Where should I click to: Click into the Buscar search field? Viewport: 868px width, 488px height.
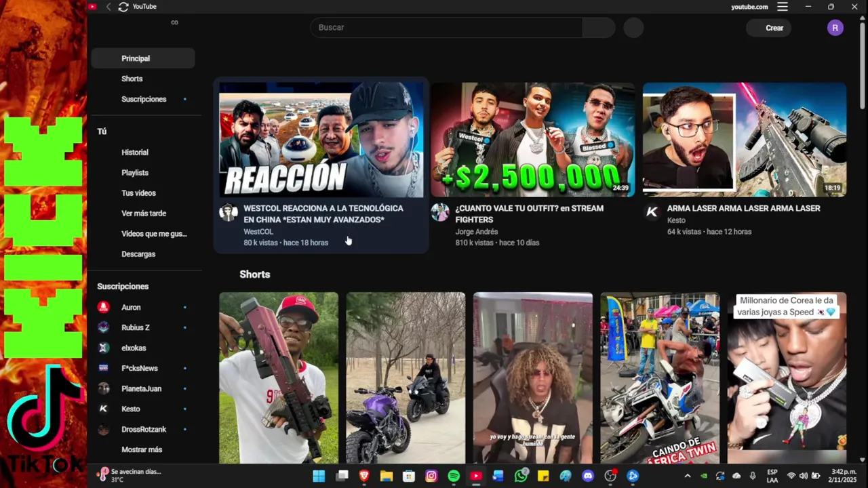(x=446, y=28)
